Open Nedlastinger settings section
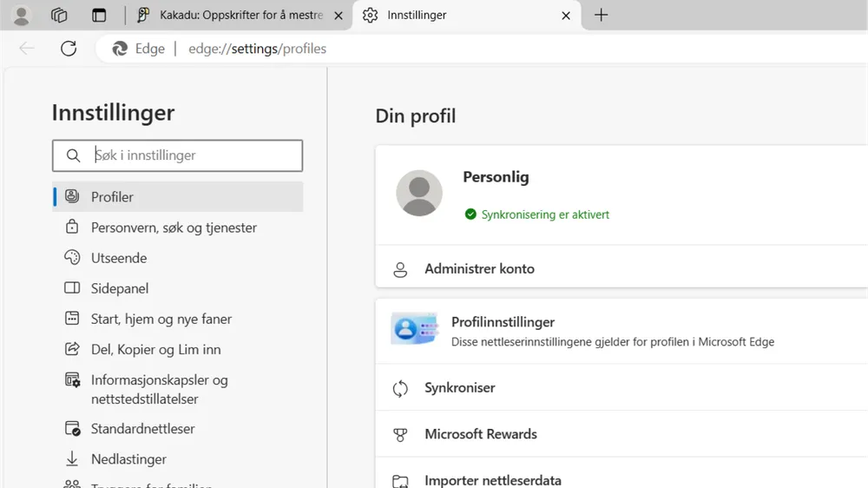Viewport: 868px width, 488px height. 128,459
